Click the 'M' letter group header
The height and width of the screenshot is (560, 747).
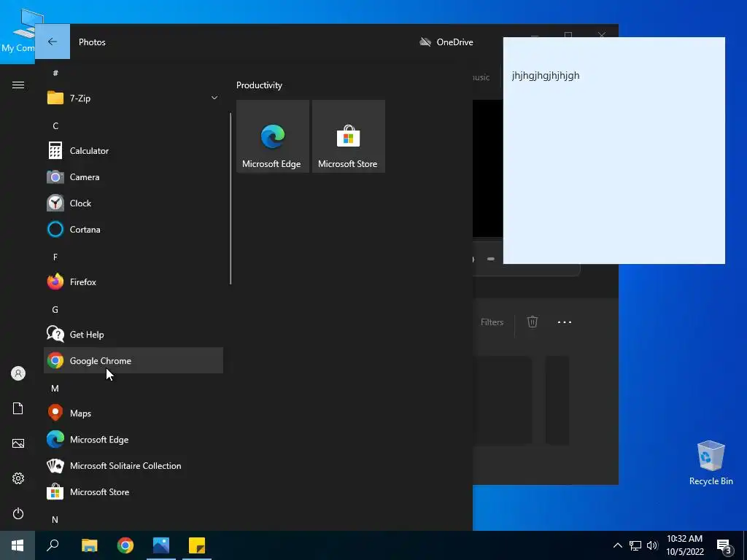55,389
